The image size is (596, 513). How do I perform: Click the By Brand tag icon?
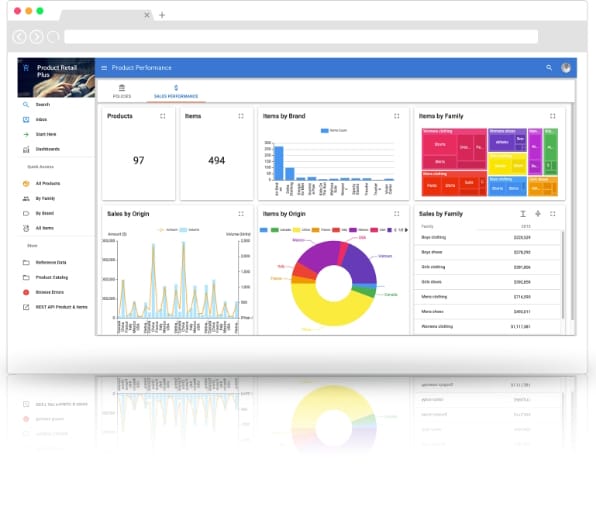(x=26, y=213)
